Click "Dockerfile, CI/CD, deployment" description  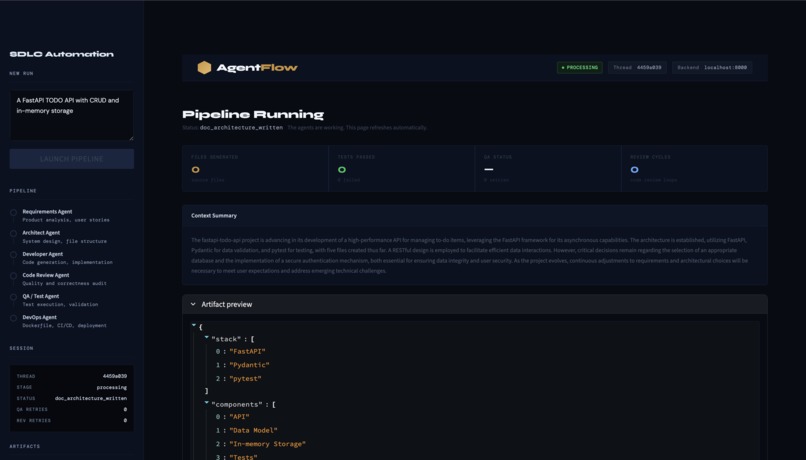point(65,325)
